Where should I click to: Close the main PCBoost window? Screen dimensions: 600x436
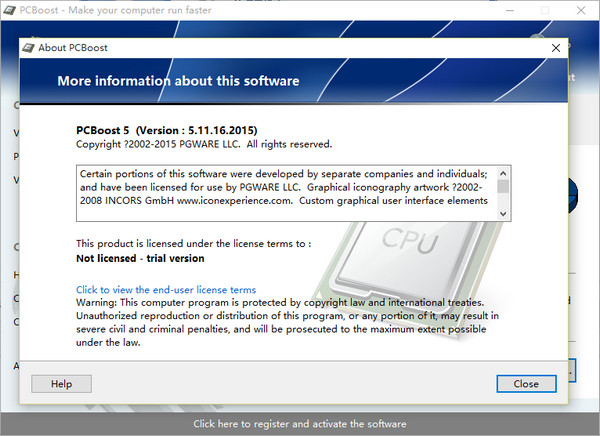point(581,10)
